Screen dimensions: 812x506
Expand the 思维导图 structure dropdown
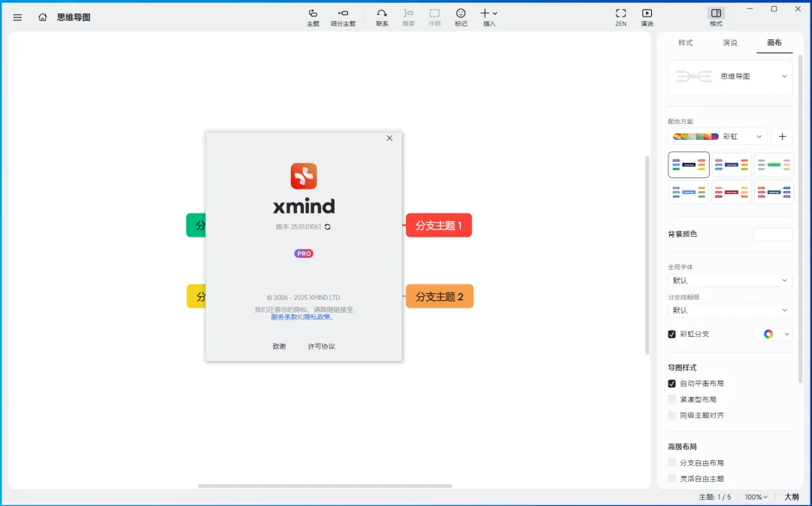click(x=730, y=77)
